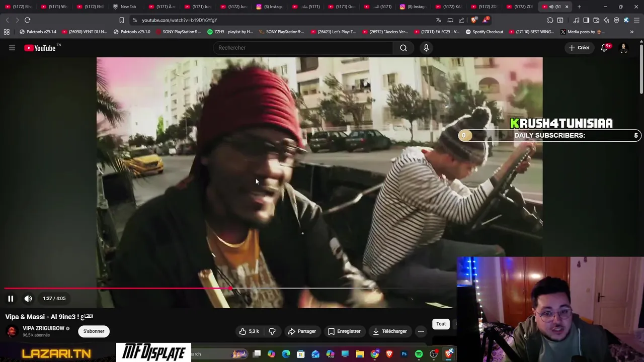The image size is (644, 362).
Task: Close the active YouTube tab
Action: (567, 7)
